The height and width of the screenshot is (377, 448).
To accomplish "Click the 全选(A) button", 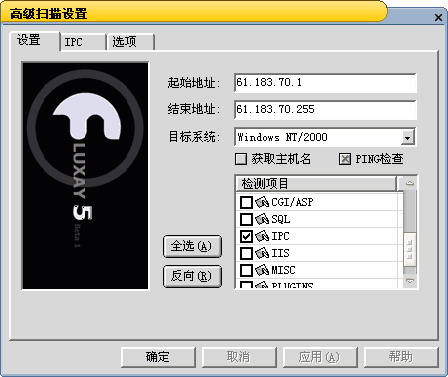I will [192, 246].
